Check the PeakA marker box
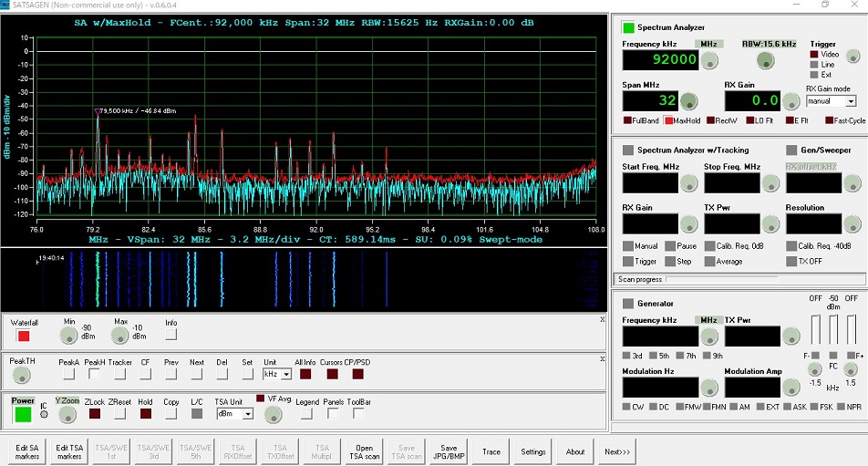 68,374
